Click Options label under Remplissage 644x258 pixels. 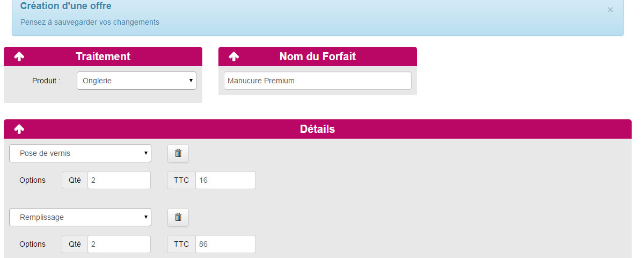tap(33, 244)
